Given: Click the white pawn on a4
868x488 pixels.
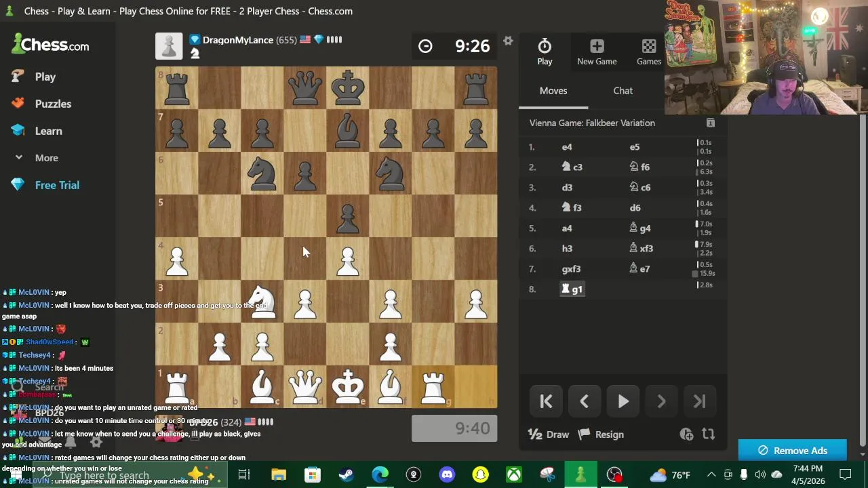Looking at the screenshot, I should pyautogui.click(x=177, y=258).
